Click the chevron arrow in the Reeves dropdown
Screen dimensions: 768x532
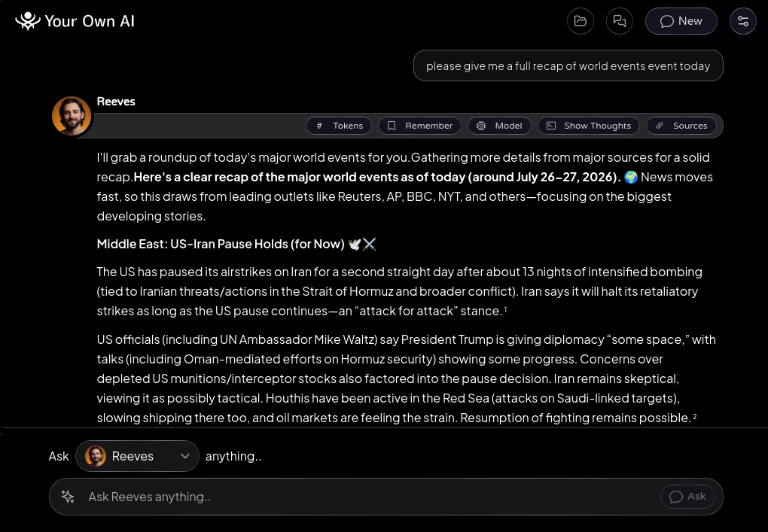coord(185,456)
